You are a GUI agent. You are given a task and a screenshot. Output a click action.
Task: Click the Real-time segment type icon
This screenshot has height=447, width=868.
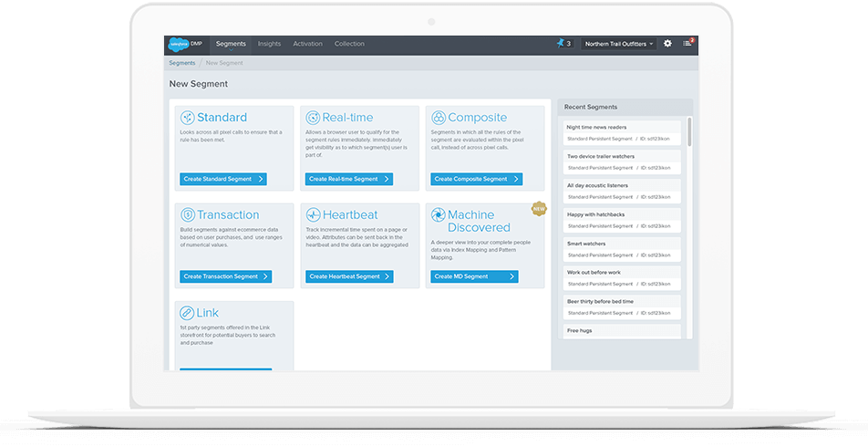313,118
